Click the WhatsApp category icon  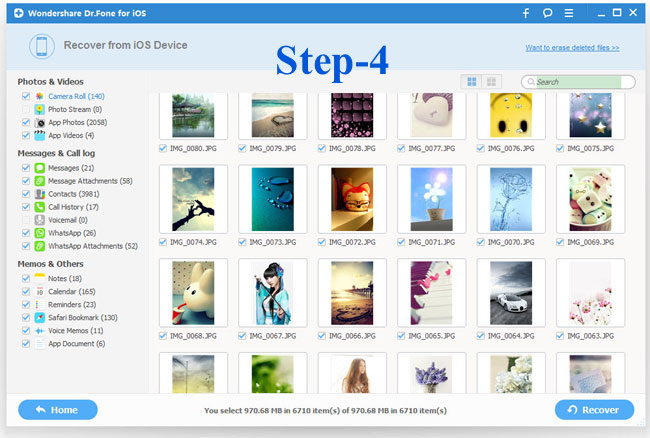[39, 232]
